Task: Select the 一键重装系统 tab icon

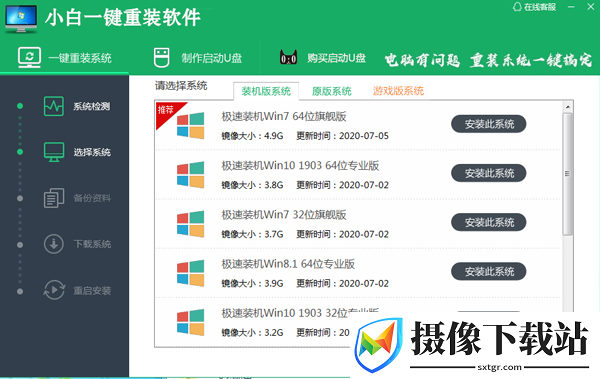Action: pos(29,58)
